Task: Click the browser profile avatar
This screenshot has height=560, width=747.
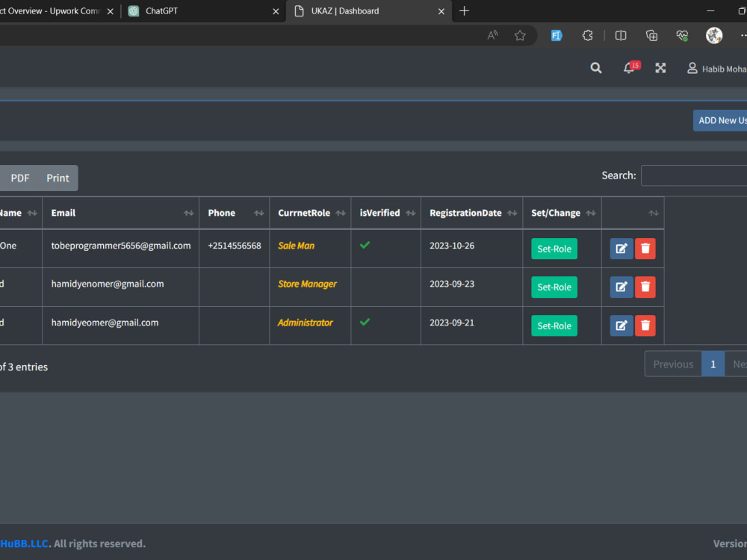Action: (x=713, y=35)
